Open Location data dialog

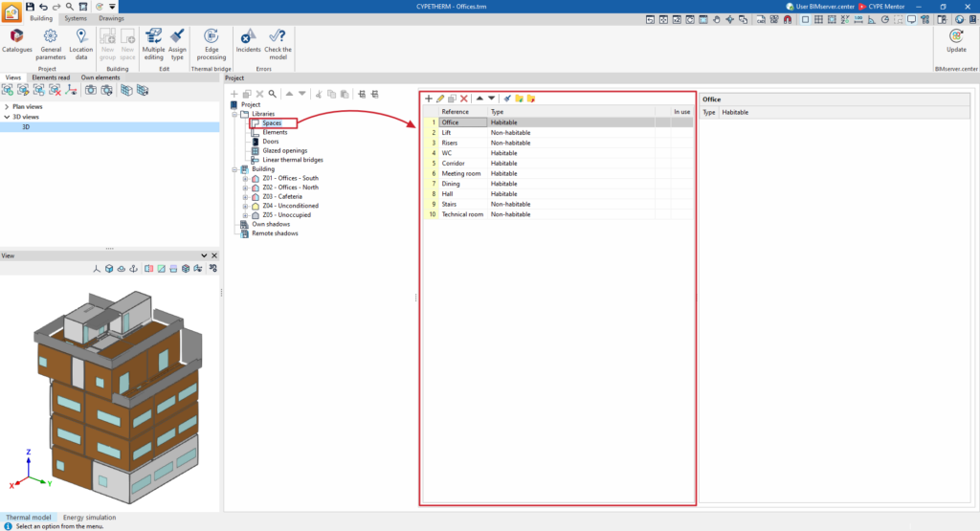(x=80, y=44)
